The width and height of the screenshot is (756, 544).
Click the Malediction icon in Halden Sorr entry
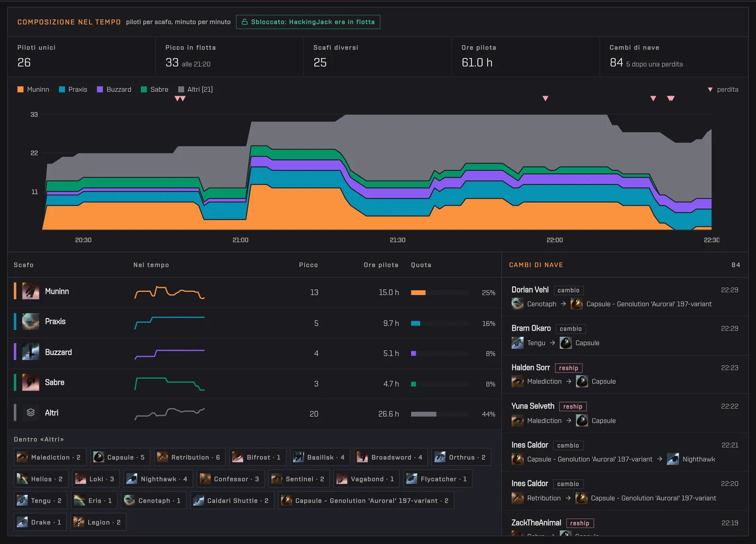point(517,382)
